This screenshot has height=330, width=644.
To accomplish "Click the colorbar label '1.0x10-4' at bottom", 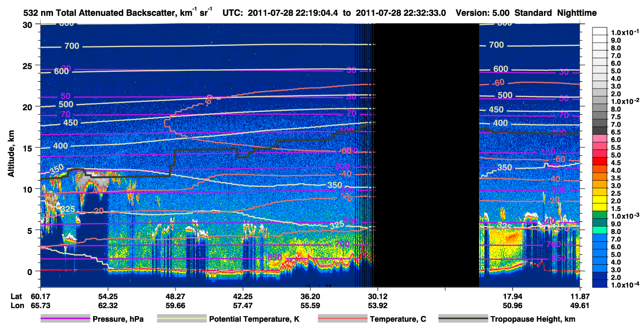I will point(625,285).
